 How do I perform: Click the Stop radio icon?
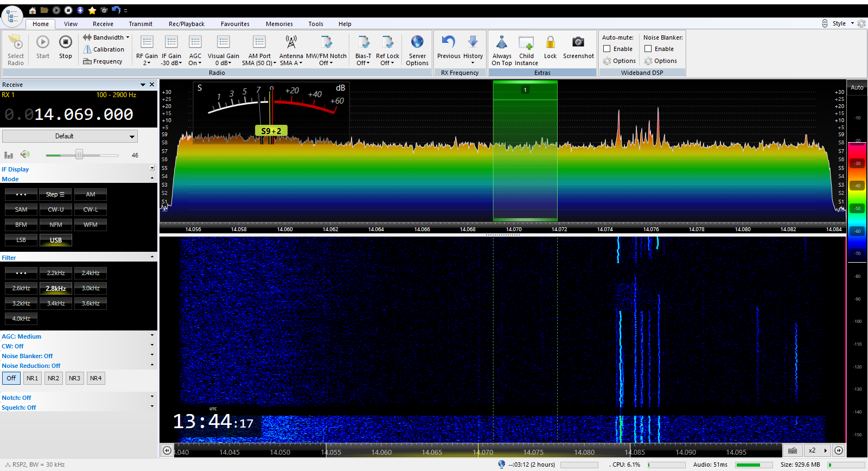tap(65, 43)
